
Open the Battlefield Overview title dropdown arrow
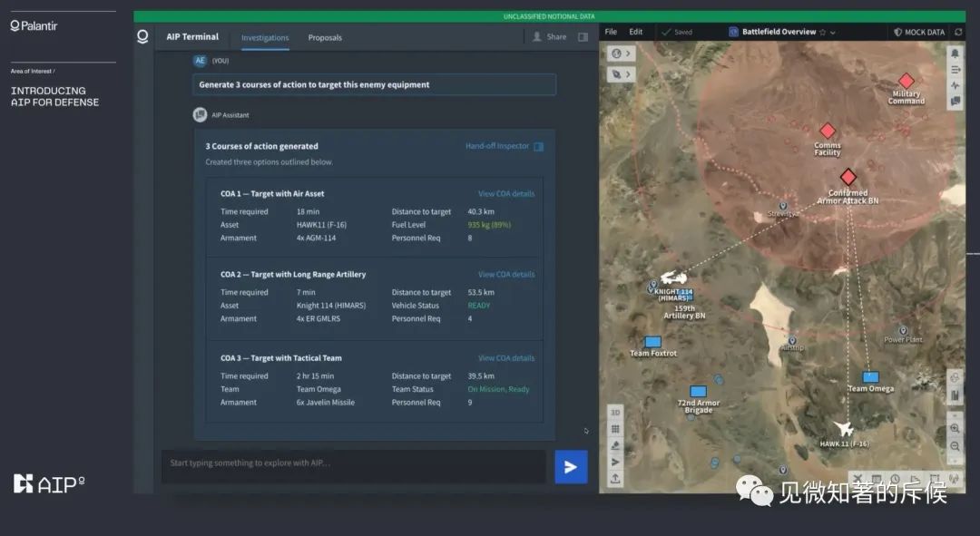click(832, 33)
